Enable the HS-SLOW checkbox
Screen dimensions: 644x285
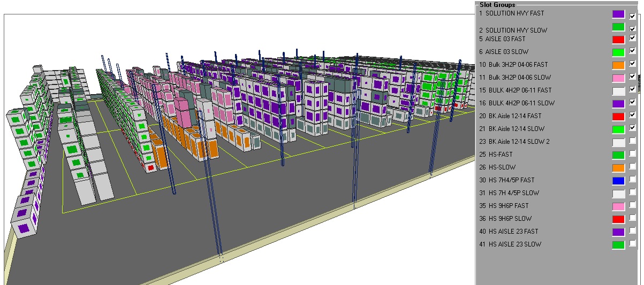pyautogui.click(x=633, y=166)
